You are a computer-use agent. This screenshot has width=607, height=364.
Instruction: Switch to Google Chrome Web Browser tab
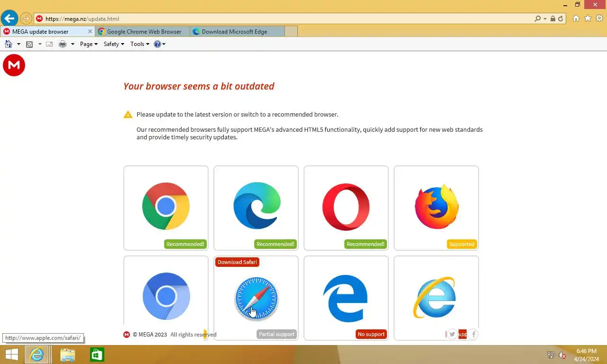click(x=142, y=32)
